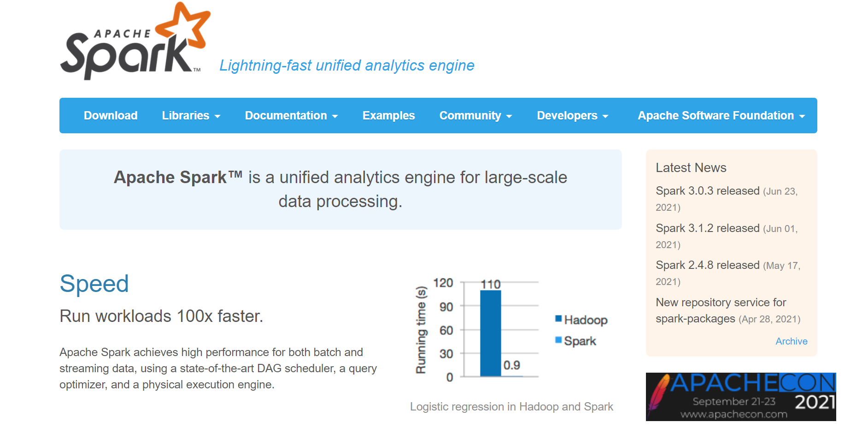Open the news Archive link
868x428 pixels.
(x=791, y=341)
